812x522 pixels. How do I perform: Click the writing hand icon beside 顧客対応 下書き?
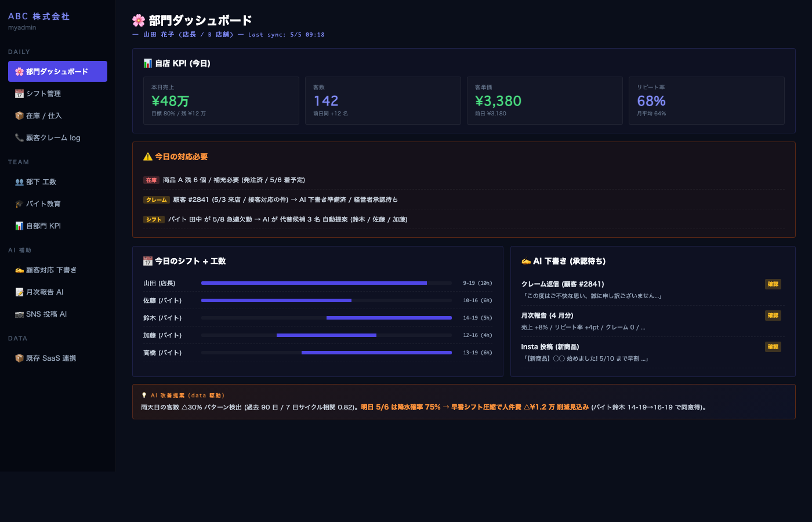pos(19,270)
